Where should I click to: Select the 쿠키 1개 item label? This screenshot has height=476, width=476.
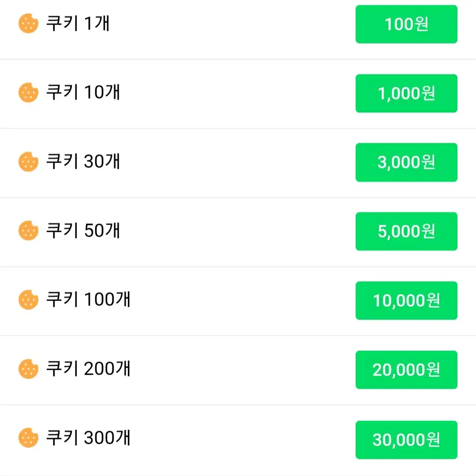click(78, 23)
